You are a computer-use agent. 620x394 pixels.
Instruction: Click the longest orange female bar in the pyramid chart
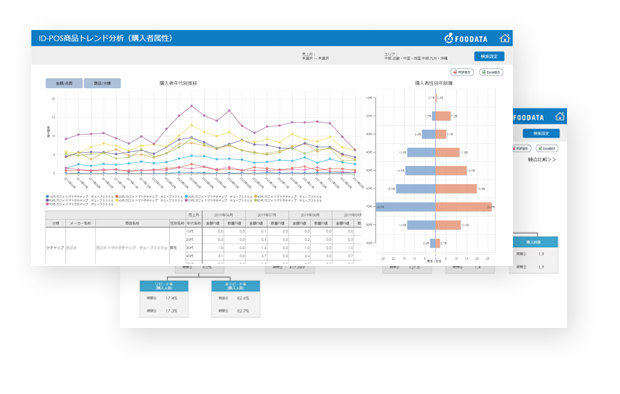point(463,207)
